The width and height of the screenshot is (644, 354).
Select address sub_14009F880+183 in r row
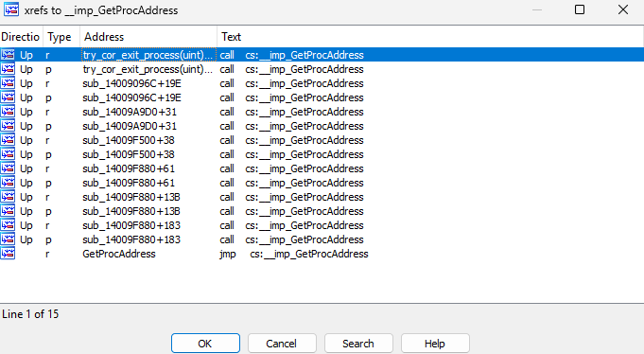click(131, 225)
